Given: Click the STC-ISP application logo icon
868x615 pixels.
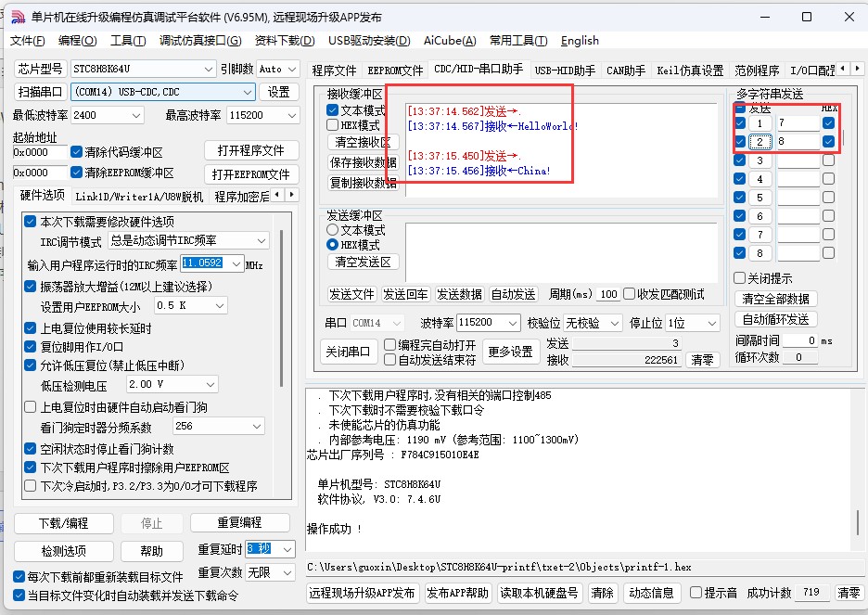Looking at the screenshot, I should click(19, 17).
